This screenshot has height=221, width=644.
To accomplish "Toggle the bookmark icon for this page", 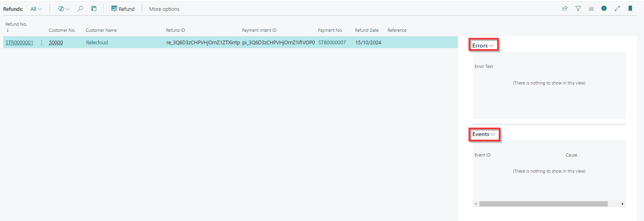I will [x=630, y=8].
